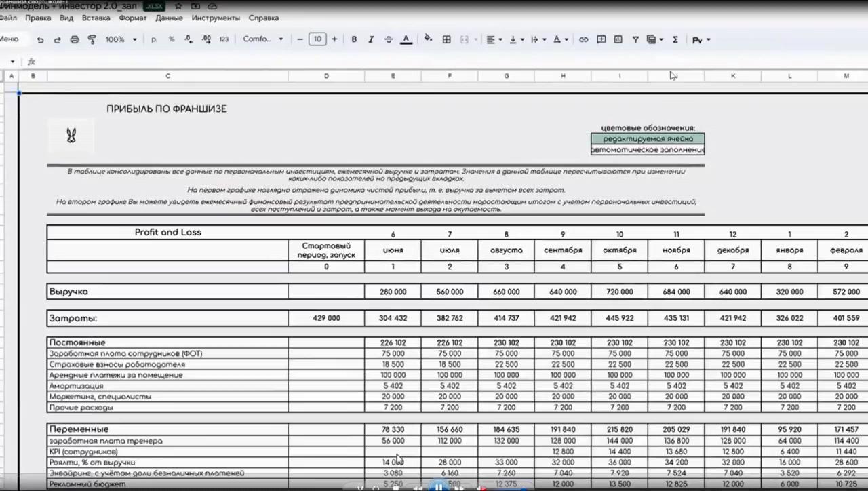Open the name box dropdown arrow
The image size is (868, 491).
pyautogui.click(x=12, y=62)
